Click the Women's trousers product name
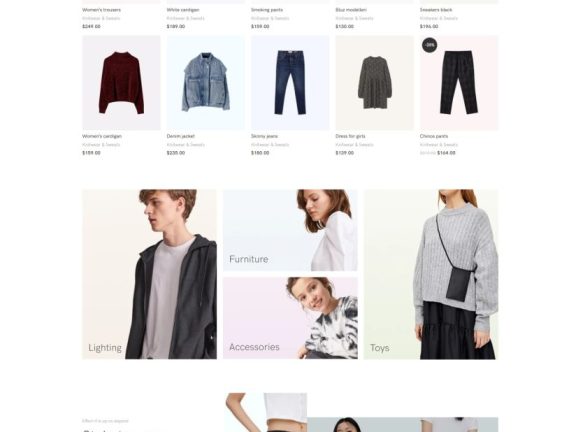The image size is (576, 432). tap(101, 10)
